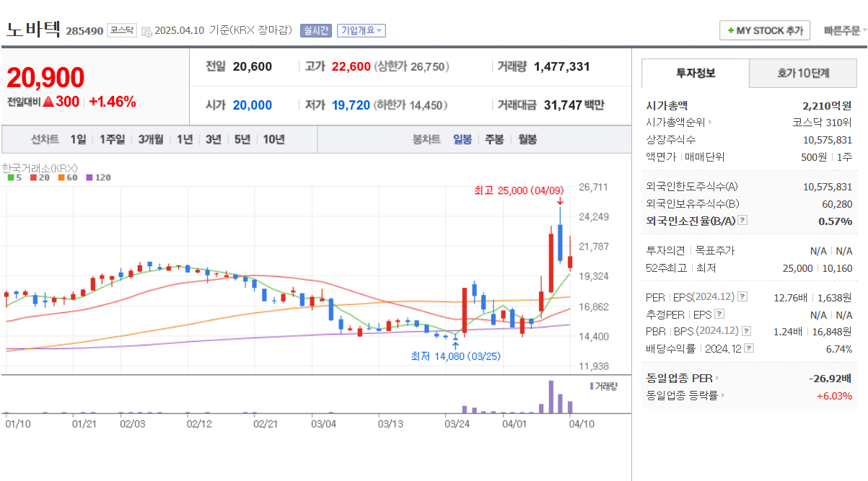Expand the 기업개요 dropdown
This screenshot has width=868, height=481.
(x=361, y=30)
